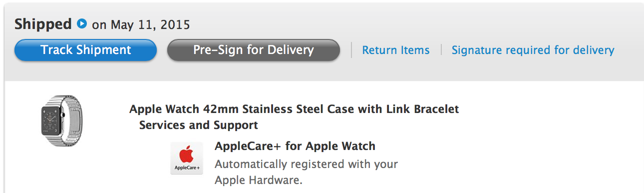Click the AppleCare+ badge icon
644x193 pixels.
point(187,158)
